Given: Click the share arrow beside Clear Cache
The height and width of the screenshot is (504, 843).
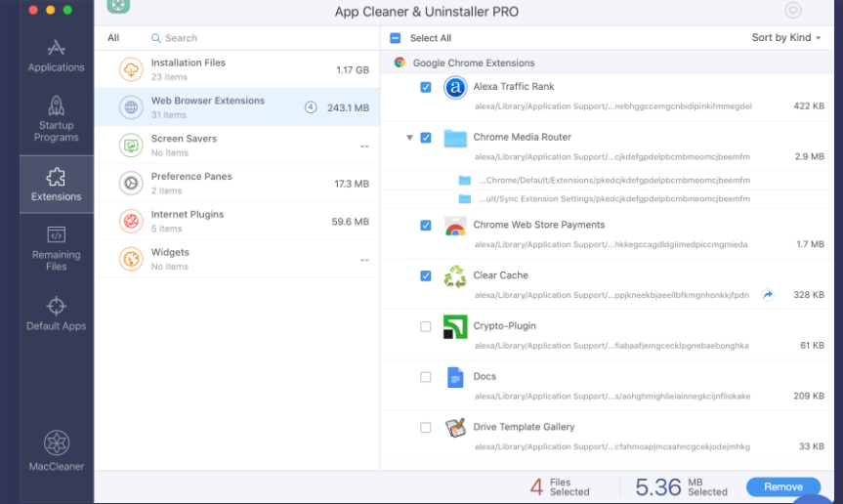Looking at the screenshot, I should (768, 295).
